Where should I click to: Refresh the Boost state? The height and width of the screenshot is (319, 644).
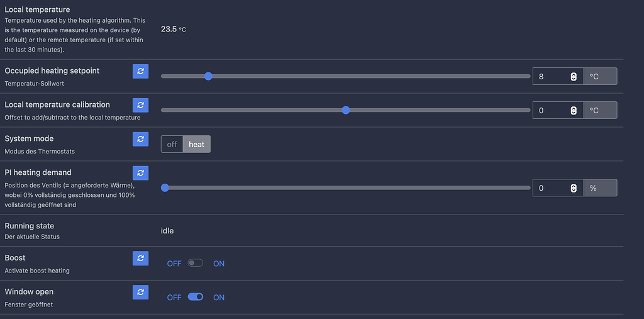(140, 258)
